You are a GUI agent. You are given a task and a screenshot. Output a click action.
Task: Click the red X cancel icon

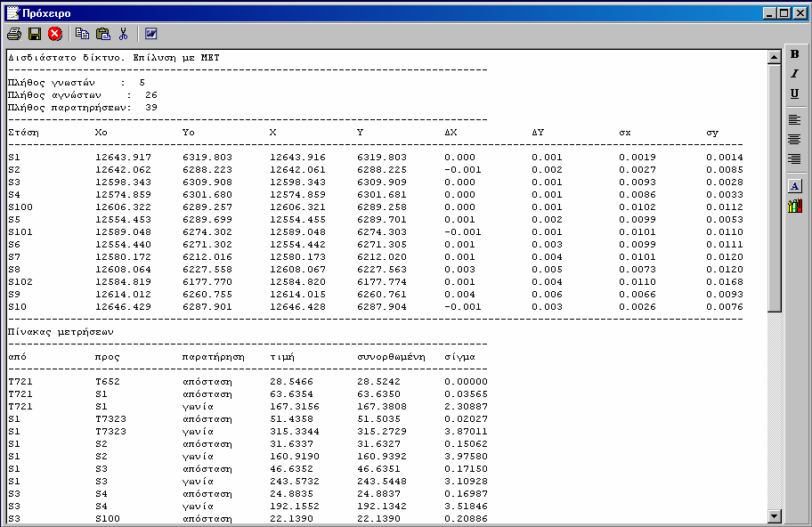(x=55, y=34)
